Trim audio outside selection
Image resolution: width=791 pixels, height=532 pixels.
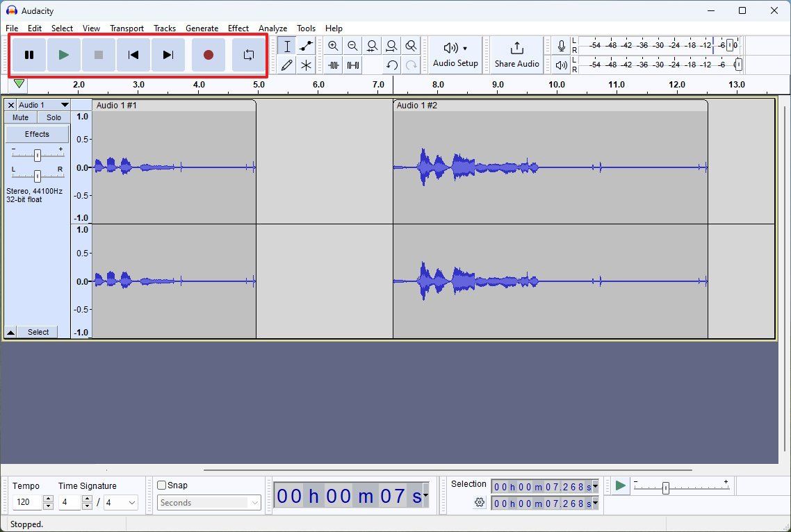pyautogui.click(x=334, y=65)
